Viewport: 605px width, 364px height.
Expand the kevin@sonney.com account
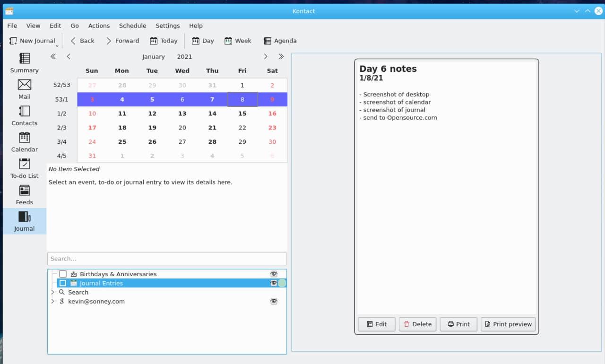pyautogui.click(x=53, y=302)
